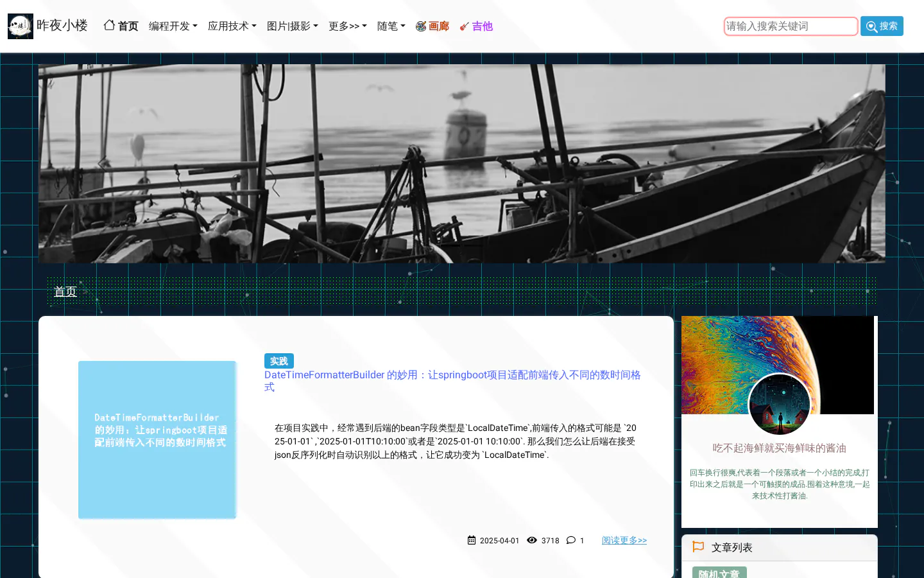
Task: Click the article summary starting 在项目实践中
Action: [456, 441]
